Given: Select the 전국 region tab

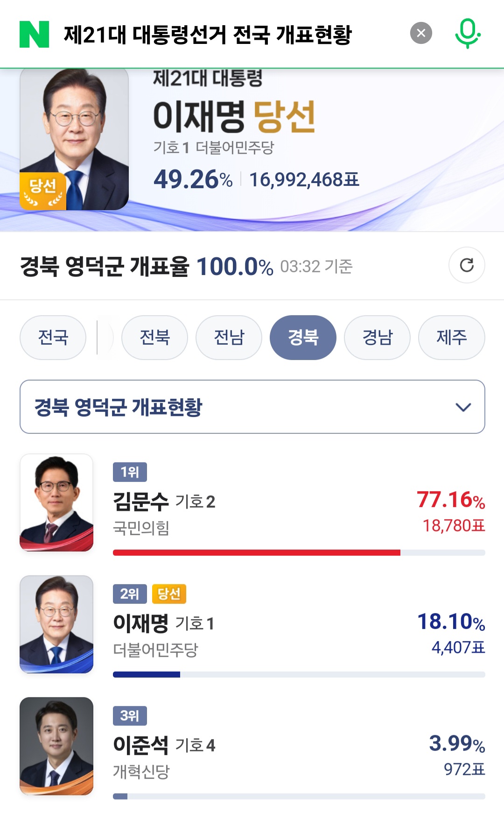Looking at the screenshot, I should pyautogui.click(x=53, y=337).
